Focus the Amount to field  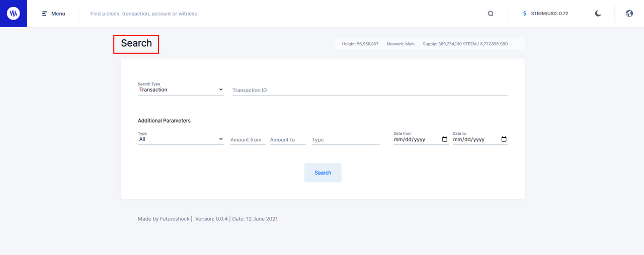[x=288, y=140]
